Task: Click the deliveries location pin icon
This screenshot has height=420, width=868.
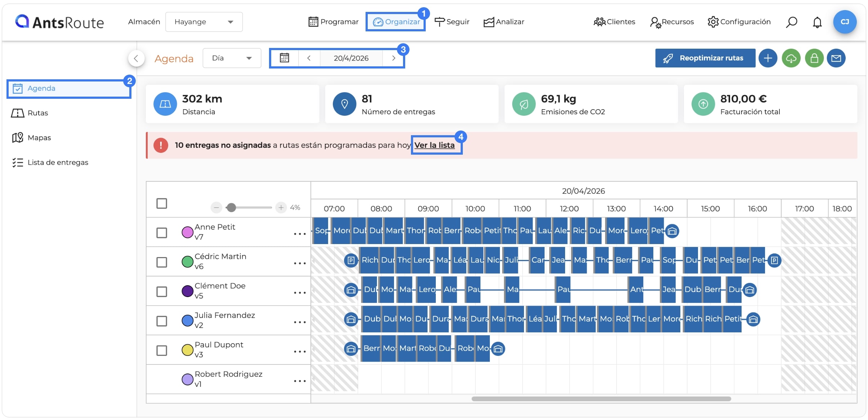Action: tap(344, 104)
